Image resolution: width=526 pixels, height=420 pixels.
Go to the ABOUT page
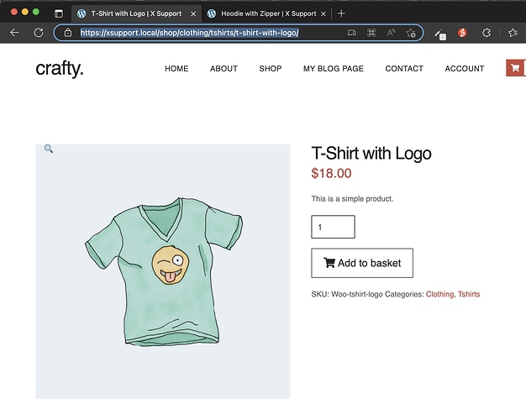click(224, 69)
